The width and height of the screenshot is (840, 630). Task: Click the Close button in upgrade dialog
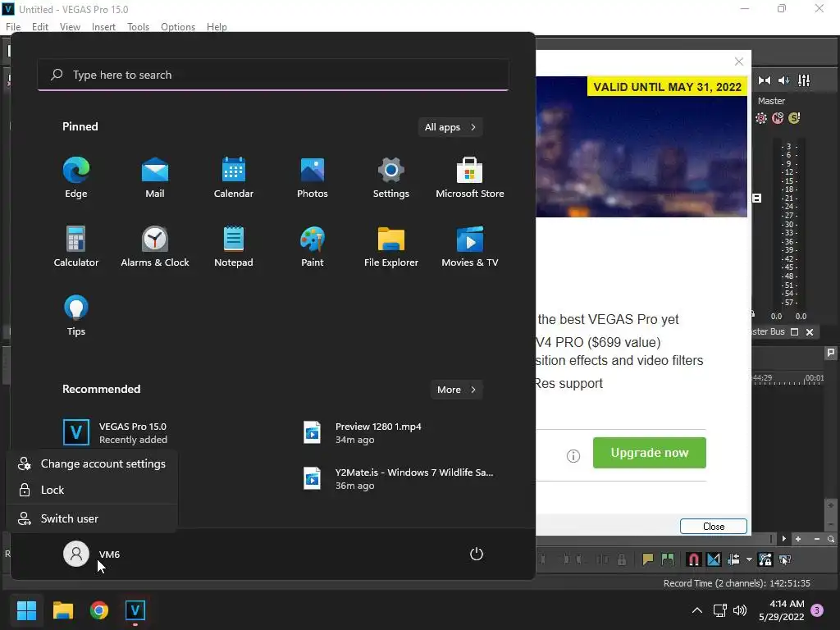coord(714,527)
